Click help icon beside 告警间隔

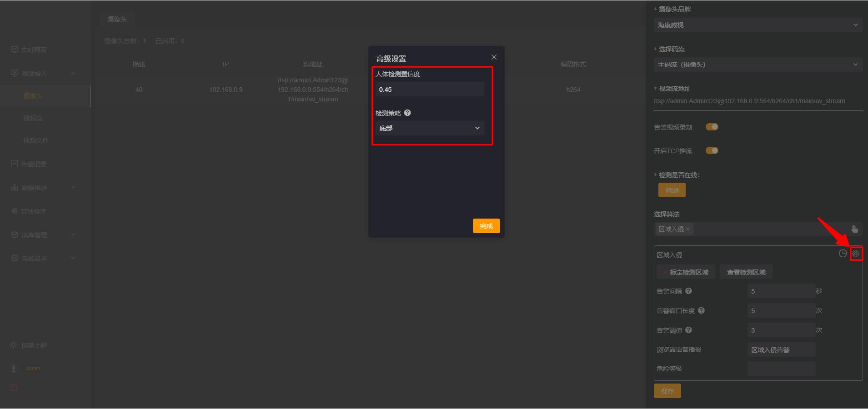[688, 291]
